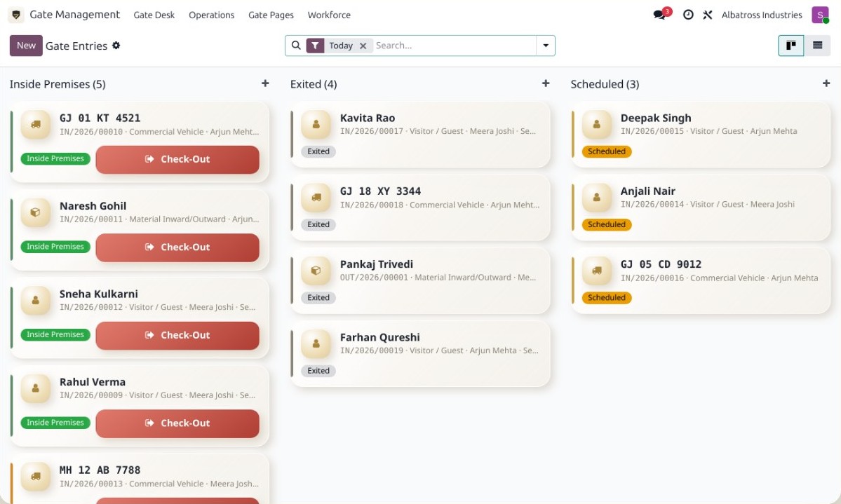The width and height of the screenshot is (841, 504).
Task: Click the Inside Premises (5) column header
Action: 58,84
